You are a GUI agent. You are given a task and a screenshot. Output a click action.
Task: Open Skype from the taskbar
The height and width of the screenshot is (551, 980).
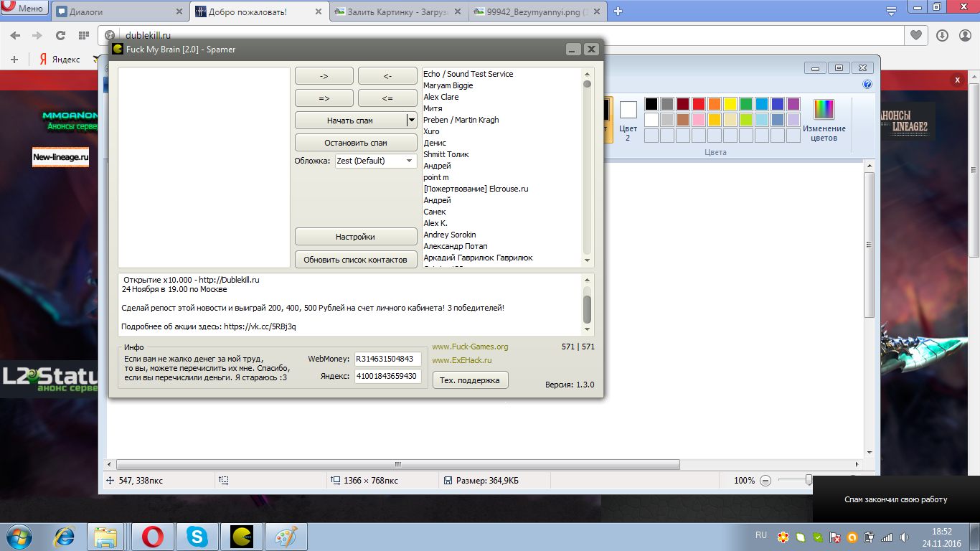(197, 536)
